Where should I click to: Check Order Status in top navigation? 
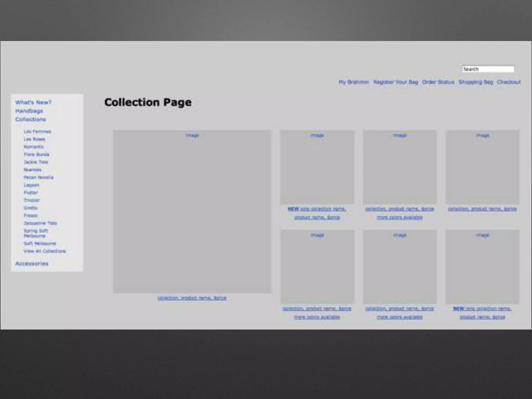(x=438, y=82)
